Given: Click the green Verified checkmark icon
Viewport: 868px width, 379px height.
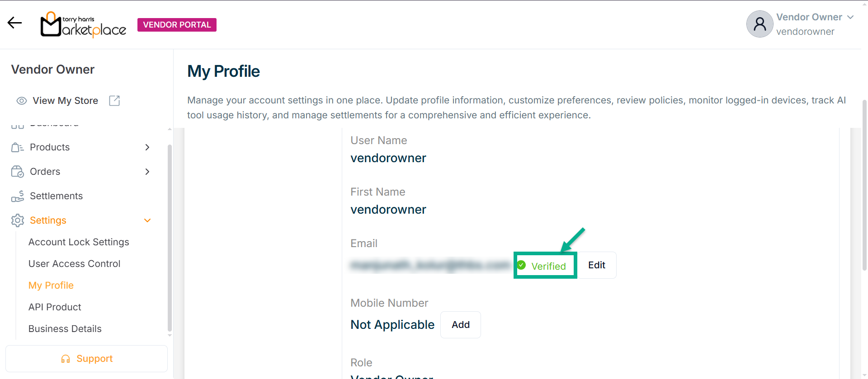Looking at the screenshot, I should 521,265.
